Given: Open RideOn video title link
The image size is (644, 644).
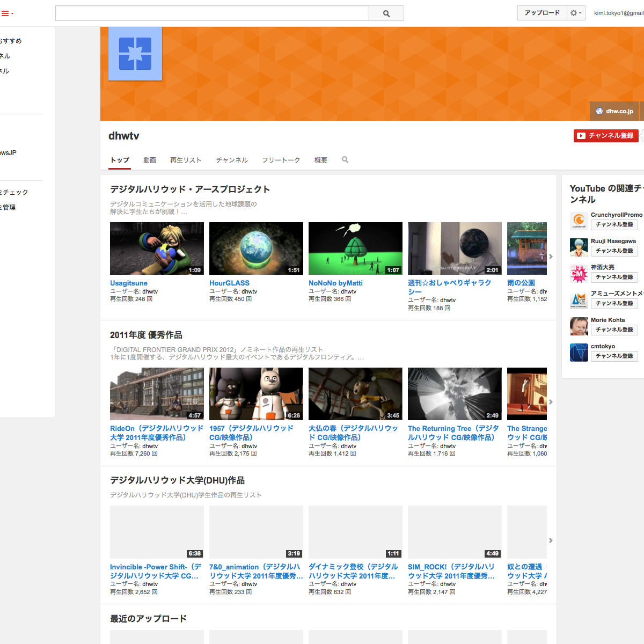Looking at the screenshot, I should [157, 433].
